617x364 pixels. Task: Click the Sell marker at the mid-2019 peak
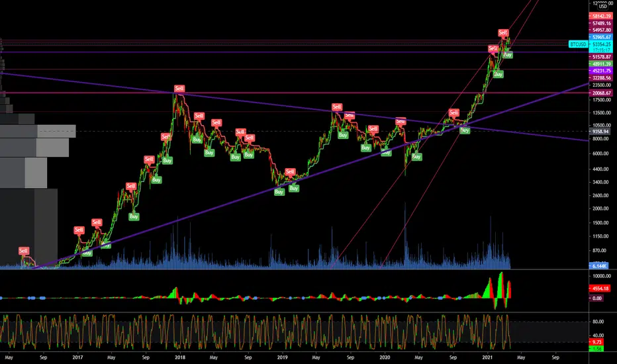tap(337, 107)
